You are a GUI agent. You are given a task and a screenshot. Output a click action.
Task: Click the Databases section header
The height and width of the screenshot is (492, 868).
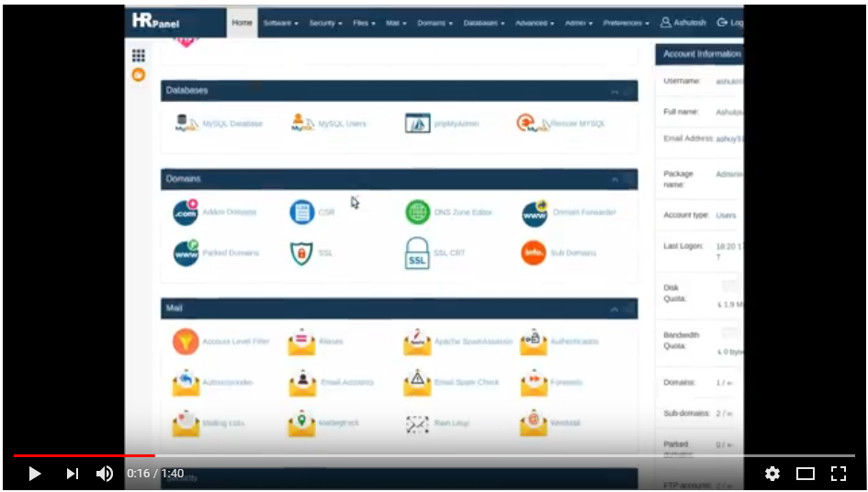(400, 91)
